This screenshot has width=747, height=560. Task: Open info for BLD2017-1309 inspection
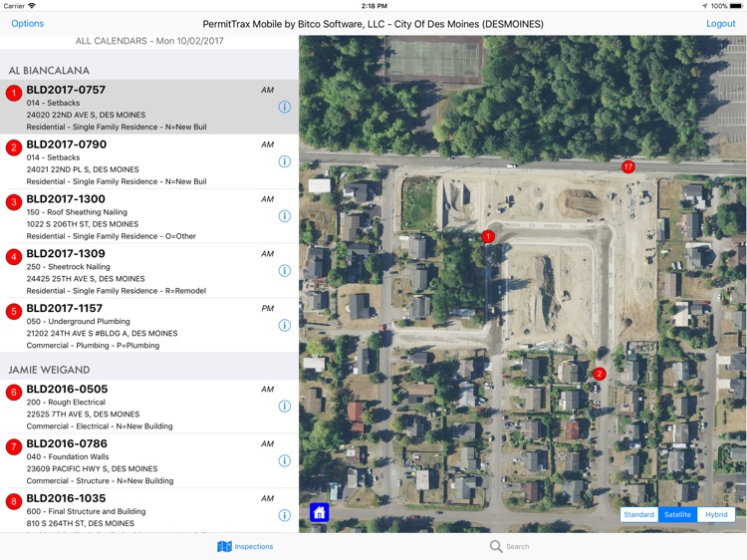tap(285, 271)
